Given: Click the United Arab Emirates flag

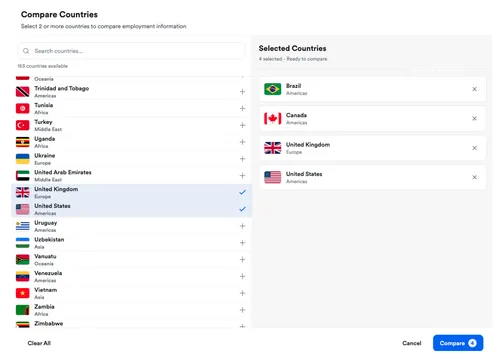Looking at the screenshot, I should [x=23, y=176].
